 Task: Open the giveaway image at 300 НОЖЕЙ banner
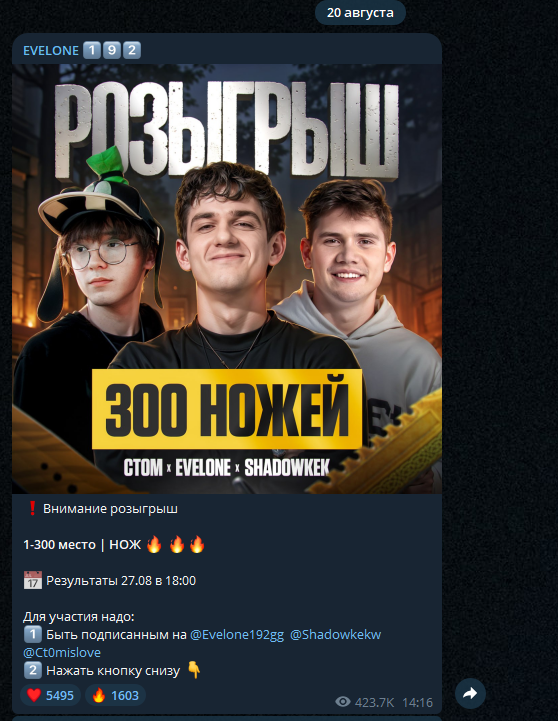227,409
